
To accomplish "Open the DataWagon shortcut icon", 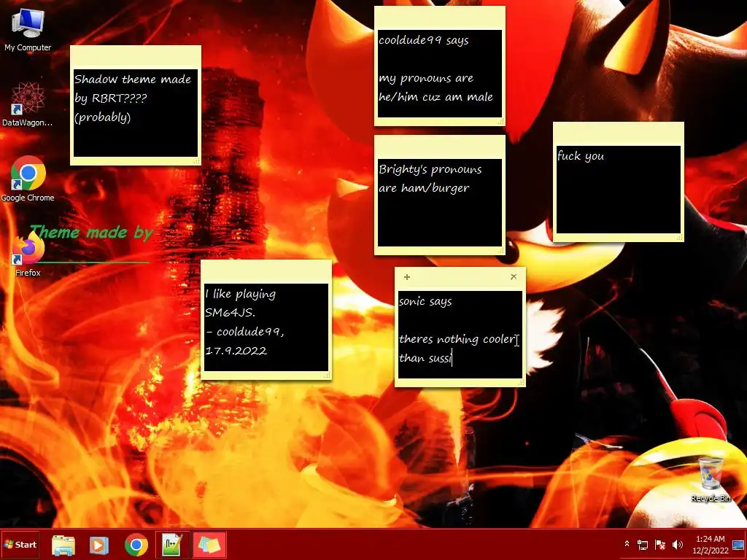I will tap(28, 104).
